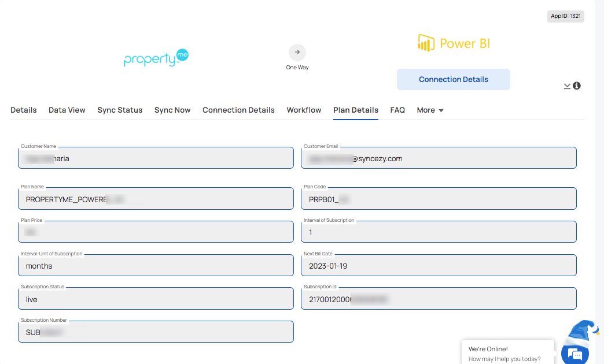Click the Interval-Unit of Subscription field
Screen dimensions: 604x364
coord(156,265)
